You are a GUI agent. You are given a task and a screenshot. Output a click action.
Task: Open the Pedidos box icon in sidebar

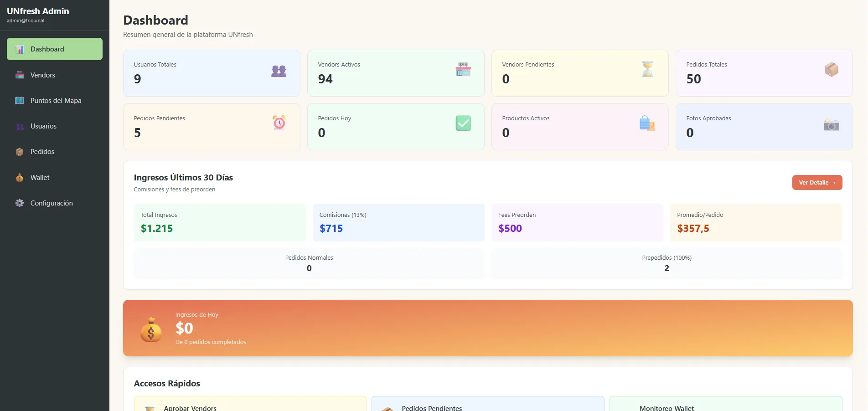click(19, 152)
